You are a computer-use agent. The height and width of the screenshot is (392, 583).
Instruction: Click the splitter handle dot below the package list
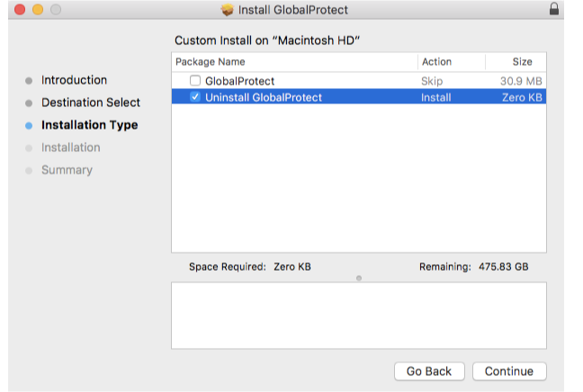click(x=359, y=278)
